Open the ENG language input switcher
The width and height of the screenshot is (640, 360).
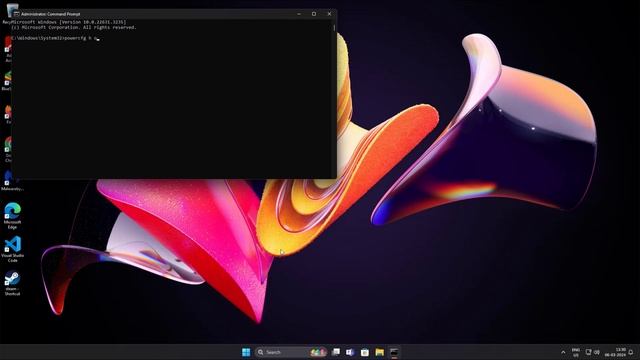(576, 352)
